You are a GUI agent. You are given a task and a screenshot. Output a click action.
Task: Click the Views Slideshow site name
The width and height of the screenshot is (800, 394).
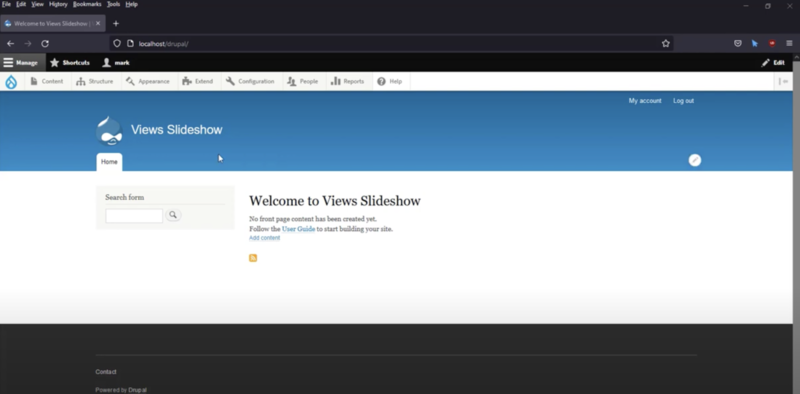(x=177, y=130)
